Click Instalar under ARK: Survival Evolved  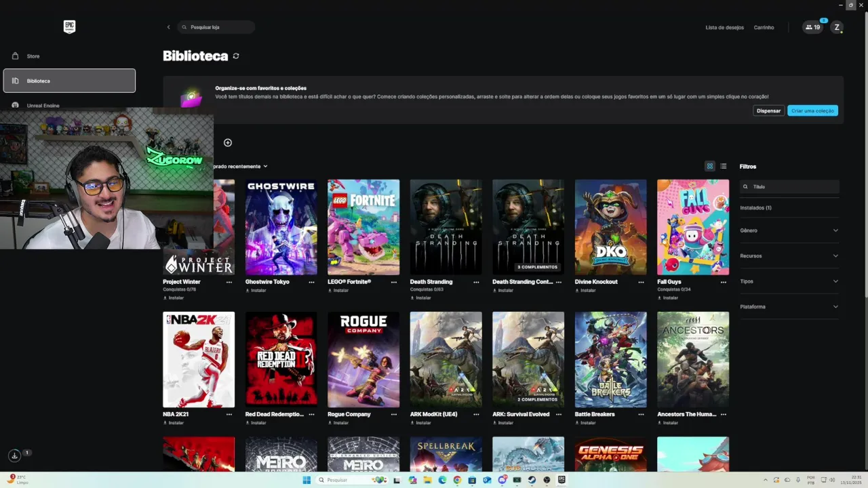[503, 422]
